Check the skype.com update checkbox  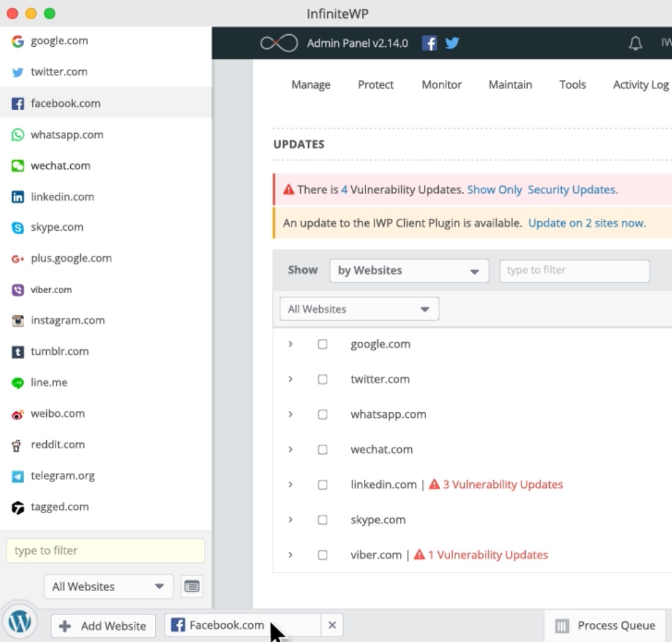point(323,520)
